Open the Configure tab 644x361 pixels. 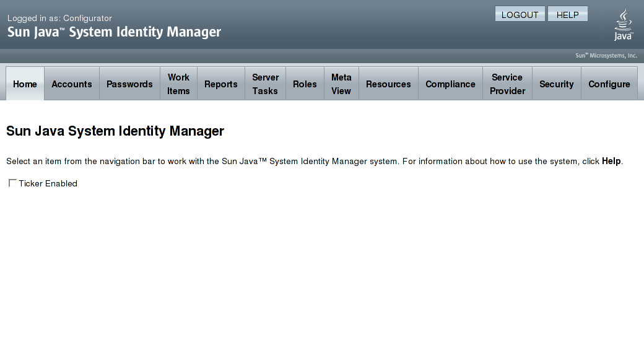(x=609, y=84)
